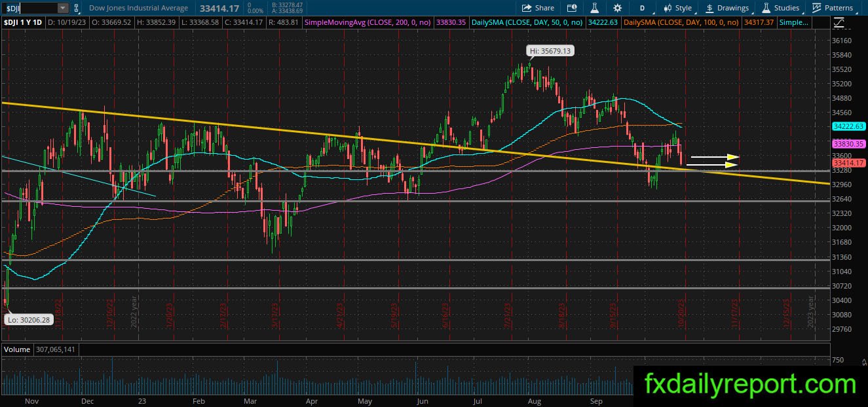The width and height of the screenshot is (868, 407).
Task: Click the volume value 307,065,141
Action: pos(56,349)
